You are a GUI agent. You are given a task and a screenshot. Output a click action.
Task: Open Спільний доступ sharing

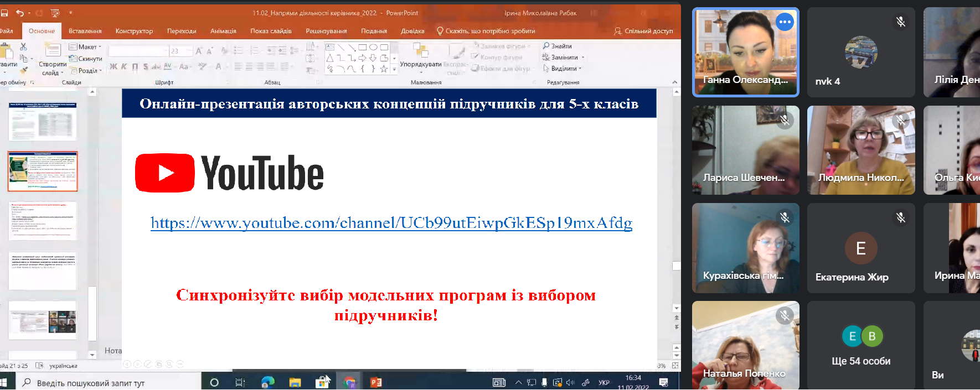coord(644,31)
